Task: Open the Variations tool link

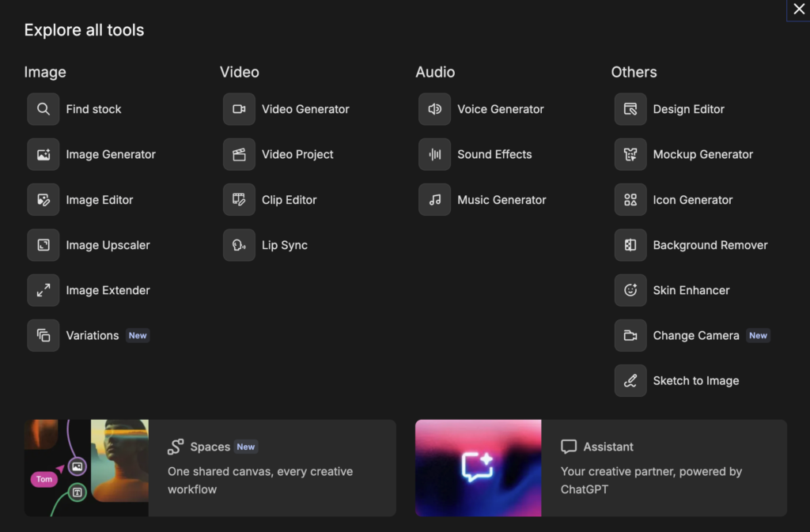Action: [x=92, y=336]
